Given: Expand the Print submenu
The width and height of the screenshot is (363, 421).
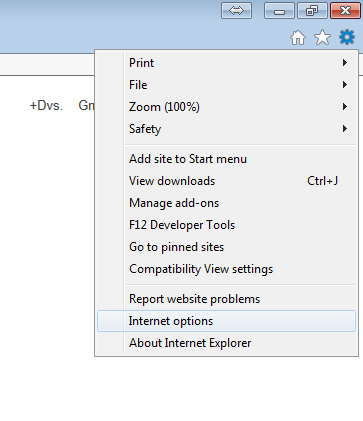Looking at the screenshot, I should (x=227, y=63).
